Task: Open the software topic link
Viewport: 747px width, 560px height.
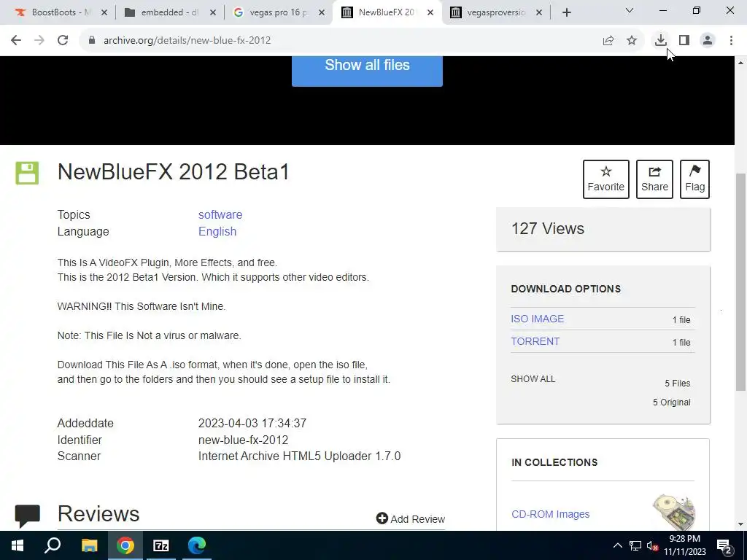Action: pos(220,215)
